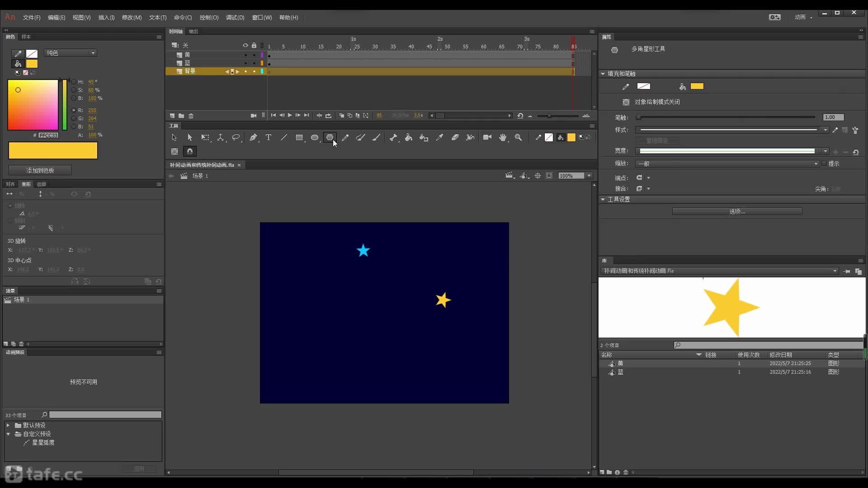
Task: Select the Oval tool
Action: (x=315, y=137)
